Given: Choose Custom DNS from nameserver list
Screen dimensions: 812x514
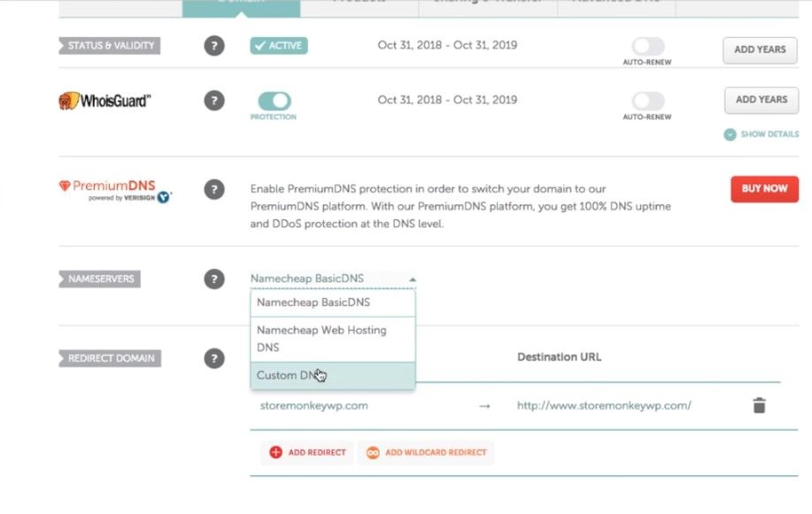Looking at the screenshot, I should (333, 376).
